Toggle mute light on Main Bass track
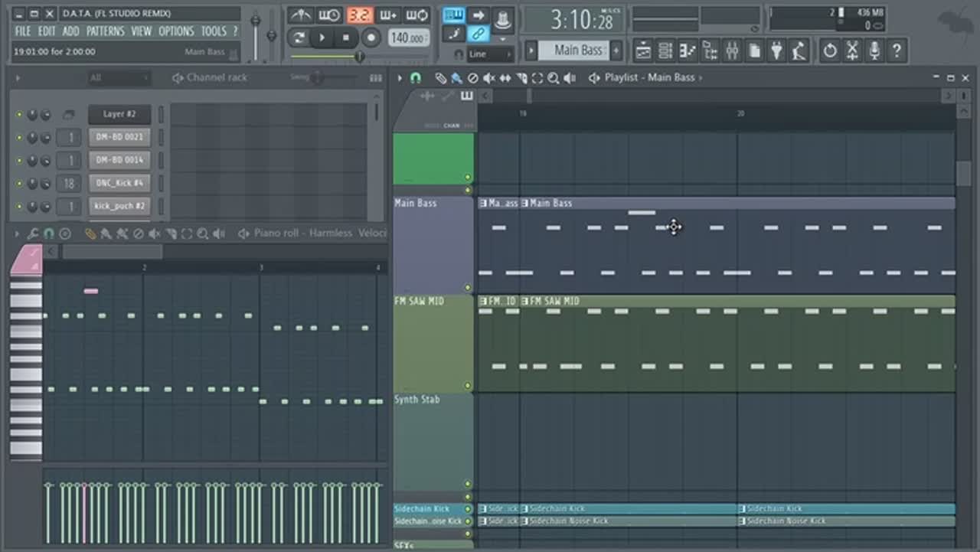Image resolution: width=980 pixels, height=552 pixels. [468, 288]
